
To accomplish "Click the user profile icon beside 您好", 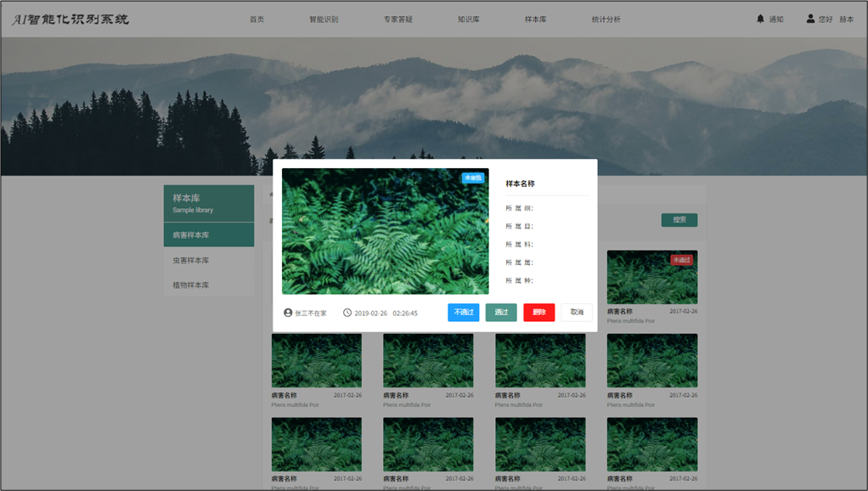I will point(810,19).
